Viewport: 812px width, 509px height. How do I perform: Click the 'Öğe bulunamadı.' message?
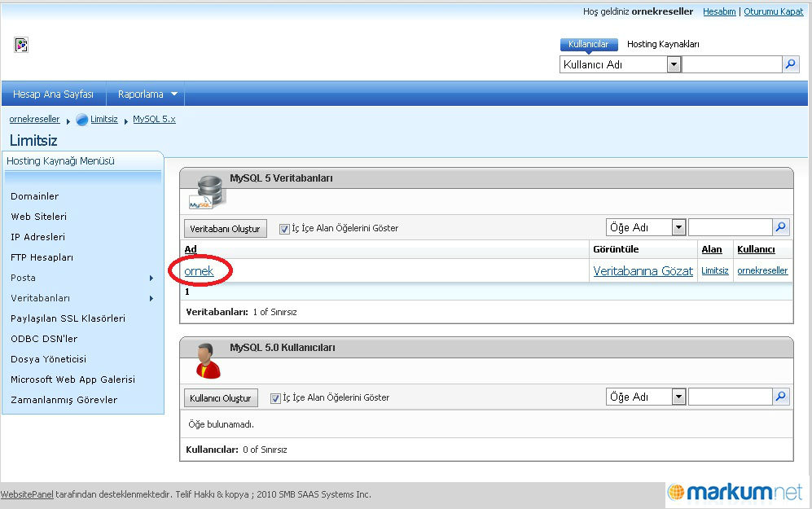pyautogui.click(x=222, y=424)
